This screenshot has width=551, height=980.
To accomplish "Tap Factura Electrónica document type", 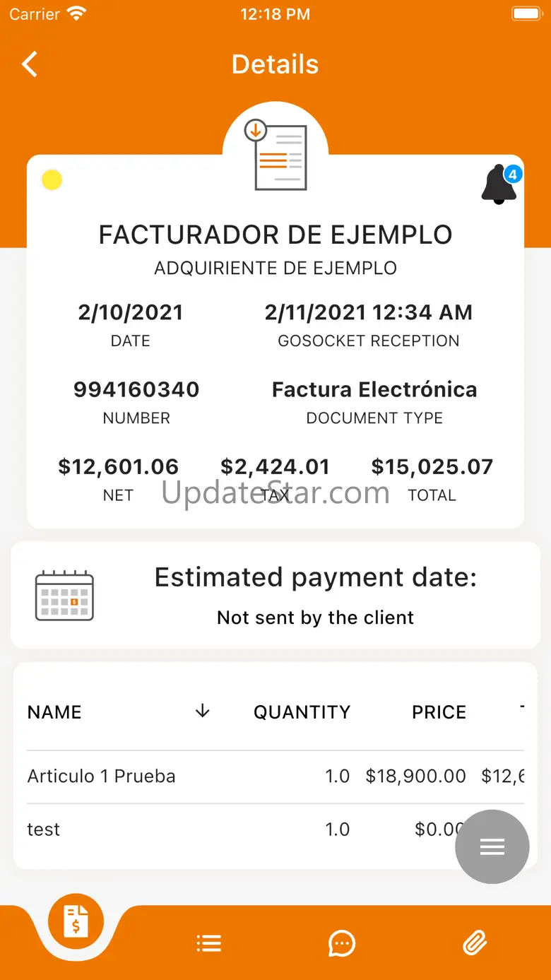I will tap(374, 389).
